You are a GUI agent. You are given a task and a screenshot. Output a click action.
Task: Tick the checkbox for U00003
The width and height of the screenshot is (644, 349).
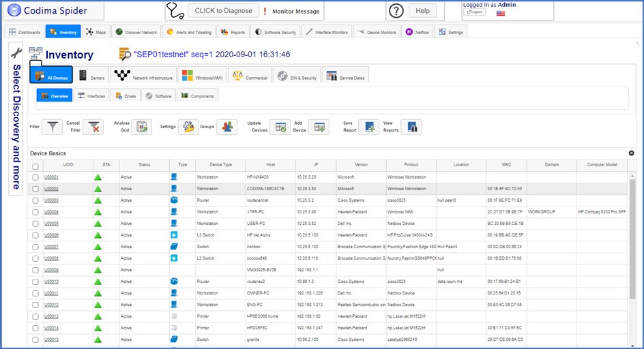click(x=35, y=200)
